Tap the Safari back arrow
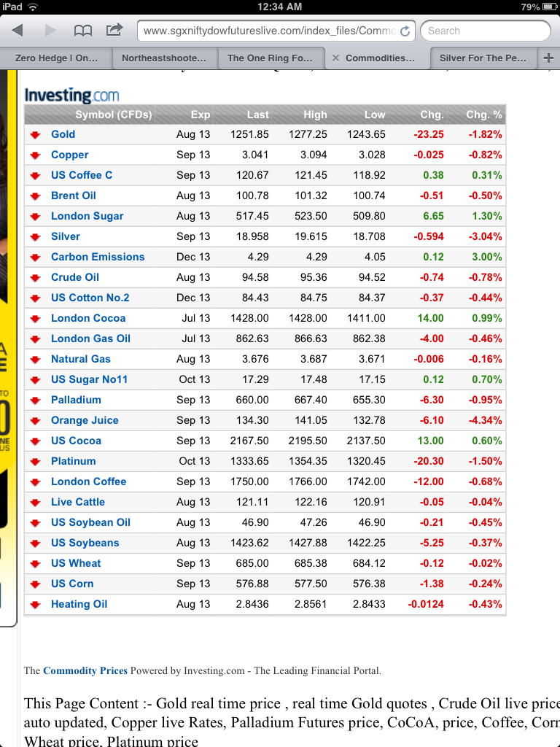560x747 pixels. 17,31
